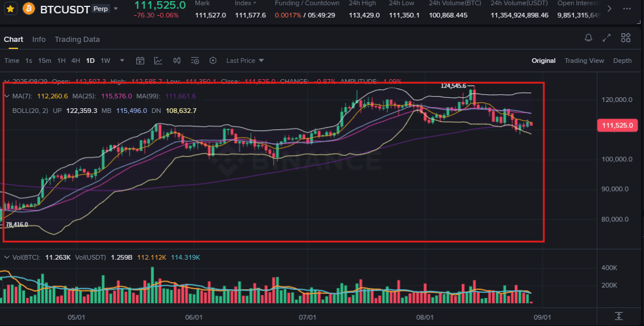Click the large green last price 111,525.0
Screen dimensions: 644x326
[x=160, y=5]
